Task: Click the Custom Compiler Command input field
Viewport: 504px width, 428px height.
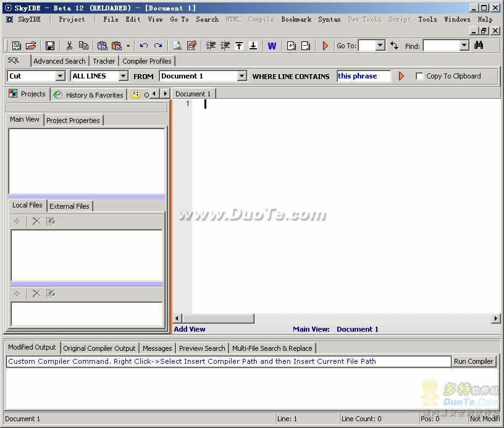Action: [229, 361]
